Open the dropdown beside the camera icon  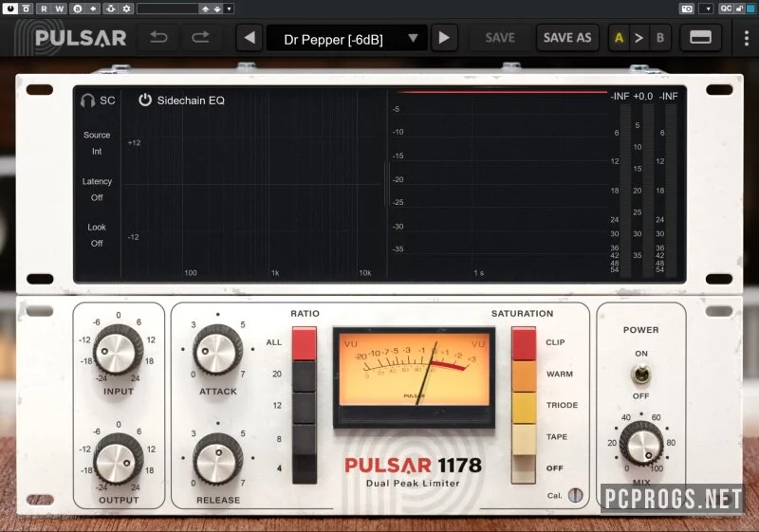pyautogui.click(x=708, y=9)
